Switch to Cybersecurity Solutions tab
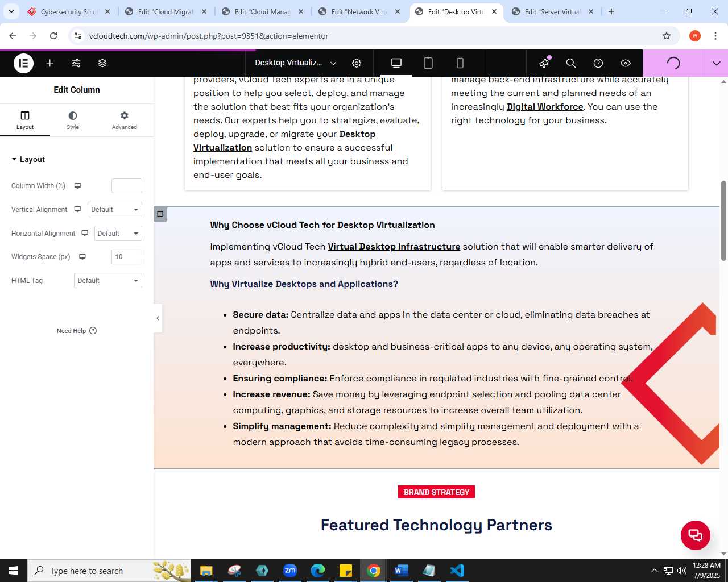The image size is (728, 582). (x=69, y=11)
